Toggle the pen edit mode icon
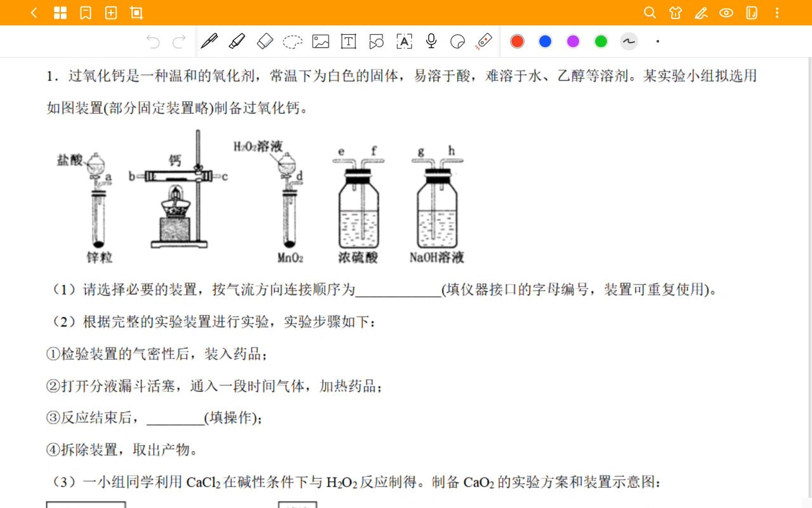The image size is (812, 508). point(701,13)
